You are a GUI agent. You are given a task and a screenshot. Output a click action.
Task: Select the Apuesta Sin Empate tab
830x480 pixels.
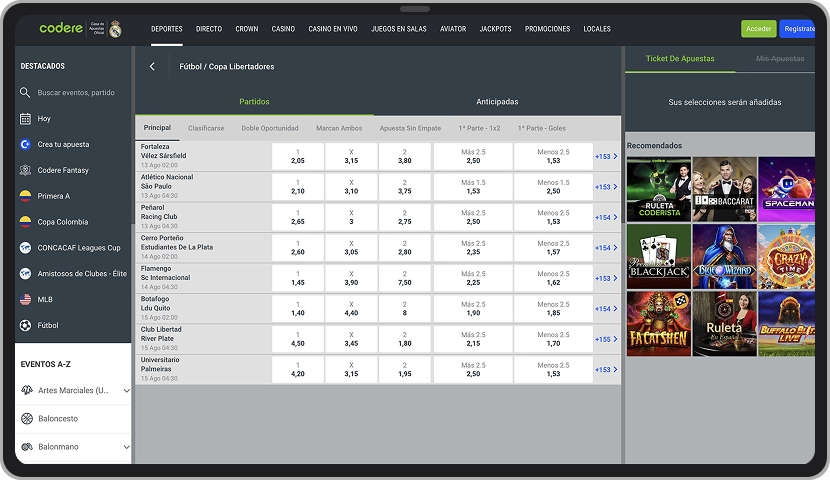click(x=410, y=128)
